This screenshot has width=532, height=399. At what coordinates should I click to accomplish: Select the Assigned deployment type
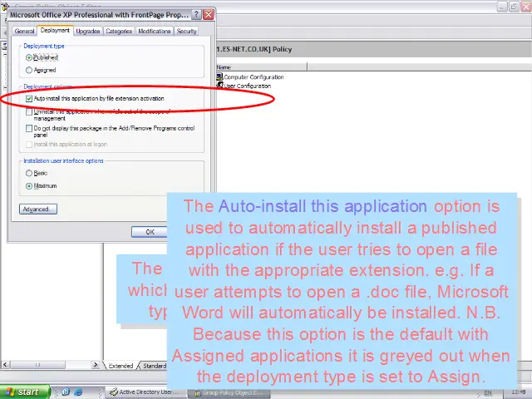(29, 71)
